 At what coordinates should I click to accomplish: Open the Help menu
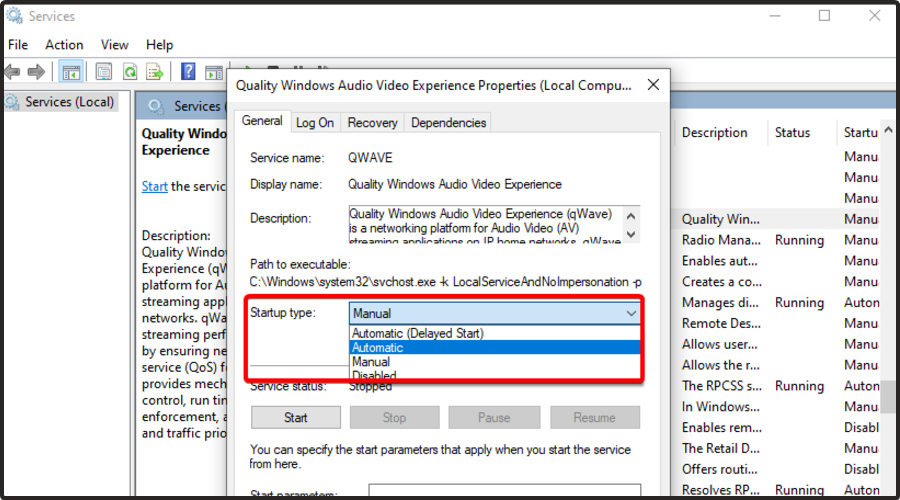159,45
